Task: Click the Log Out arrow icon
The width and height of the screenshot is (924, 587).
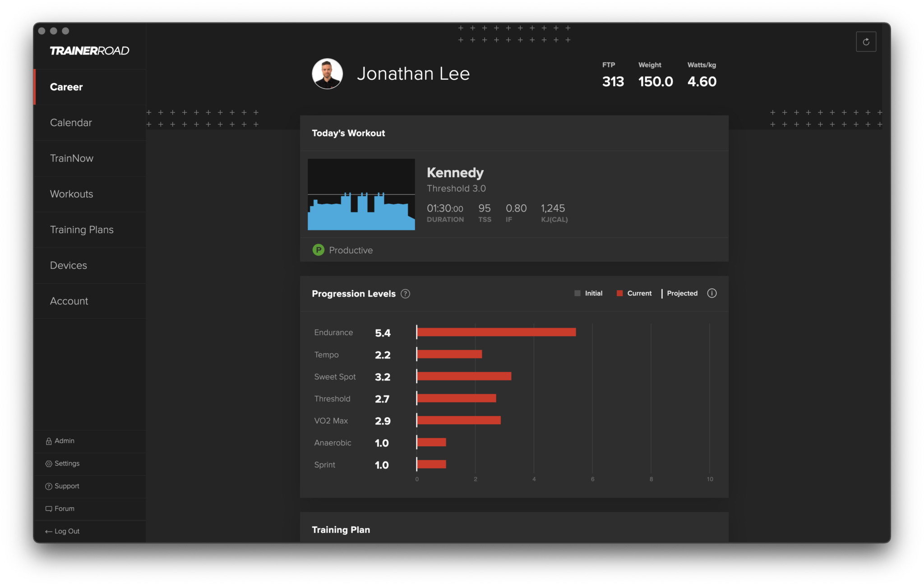Action: click(x=49, y=532)
